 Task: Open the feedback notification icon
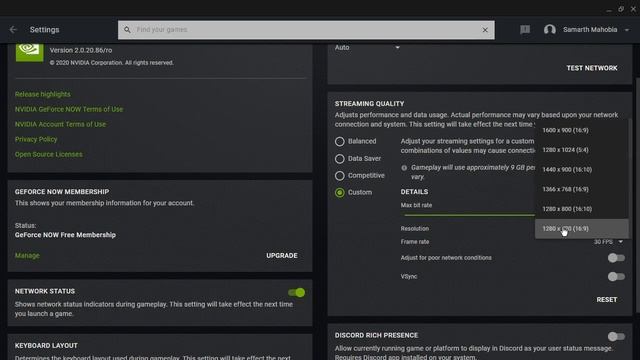pos(525,29)
